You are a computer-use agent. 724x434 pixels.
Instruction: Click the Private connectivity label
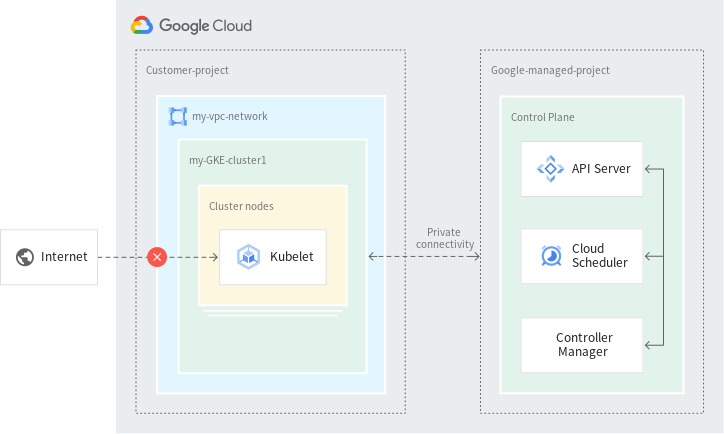445,238
